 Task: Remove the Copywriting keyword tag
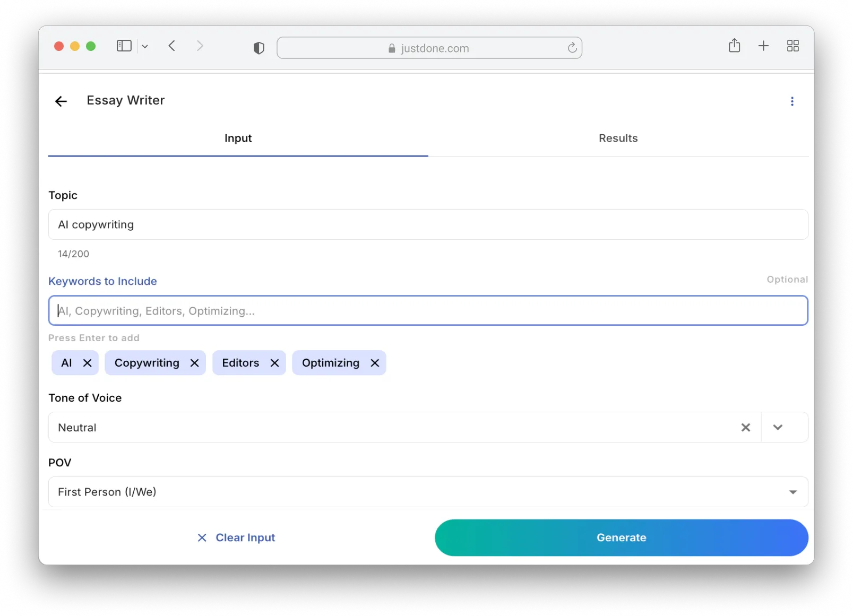194,363
